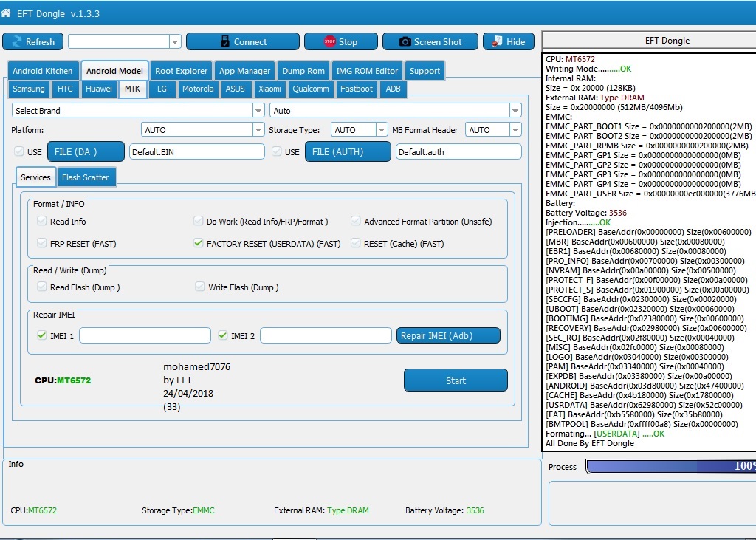Expand the Select Brand dropdown

(x=258, y=111)
